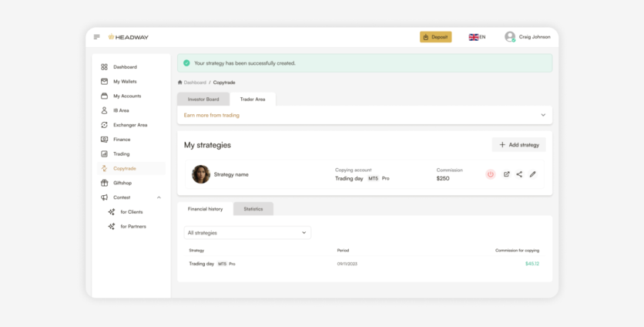Image resolution: width=644 pixels, height=327 pixels.
Task: Expand Earn more from trading panel
Action: coord(542,115)
